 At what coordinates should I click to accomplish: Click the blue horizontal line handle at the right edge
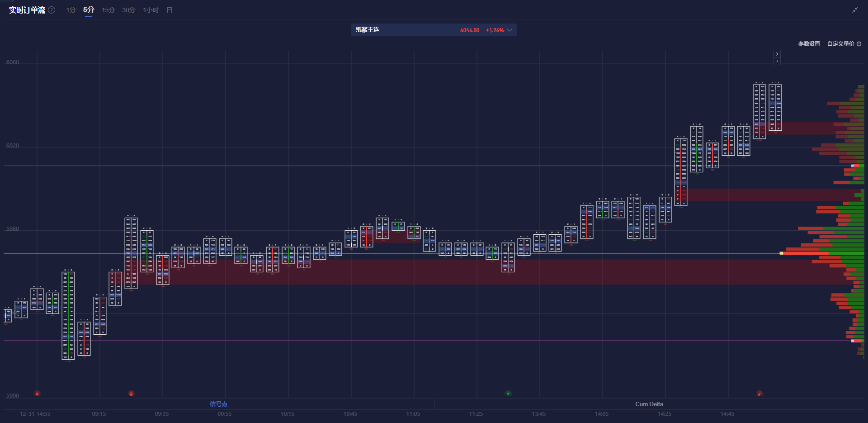point(853,166)
